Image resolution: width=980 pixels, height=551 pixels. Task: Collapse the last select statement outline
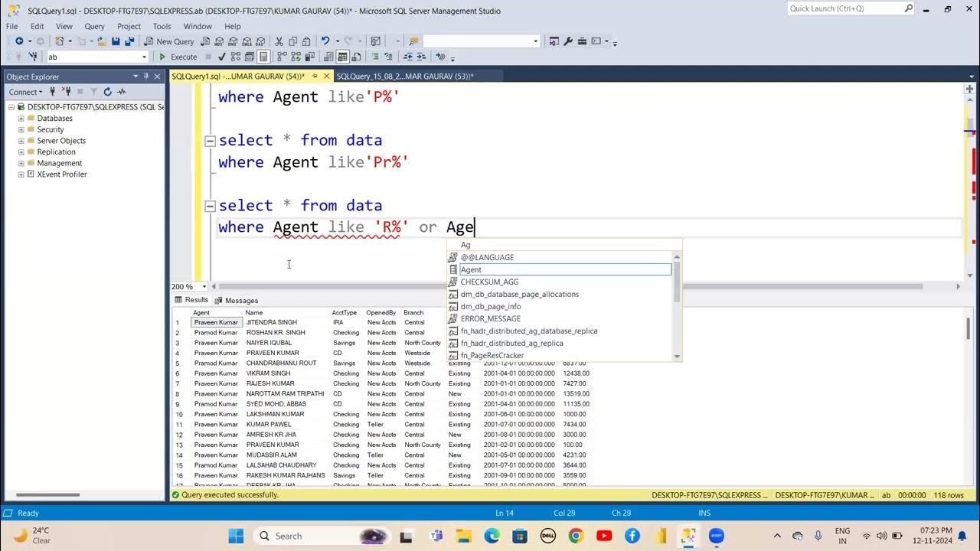pos(210,206)
